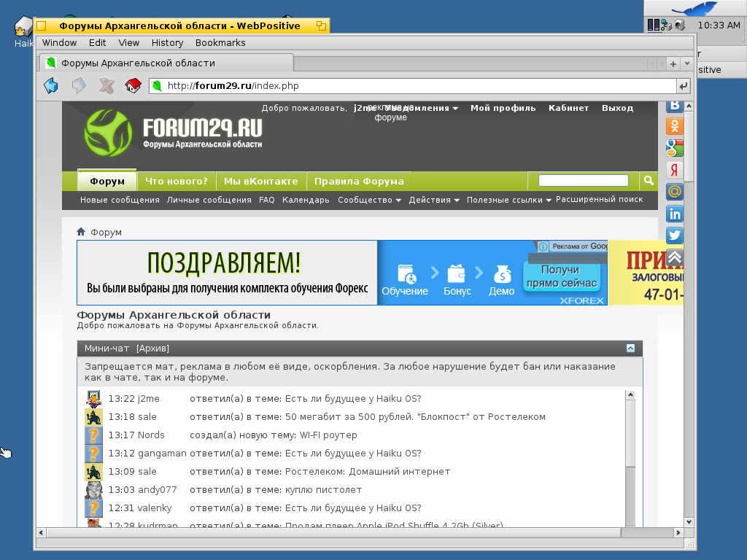Click the green Forum29 logo

pyautogui.click(x=108, y=133)
